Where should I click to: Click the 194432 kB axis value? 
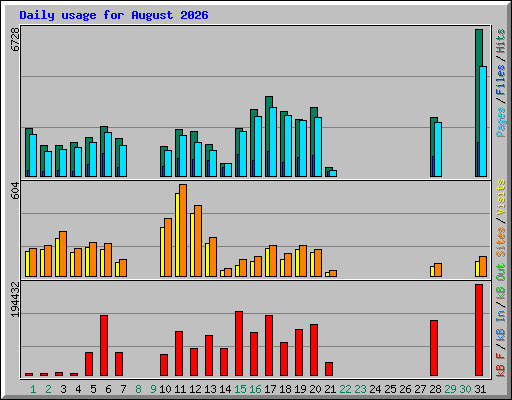click(x=15, y=299)
